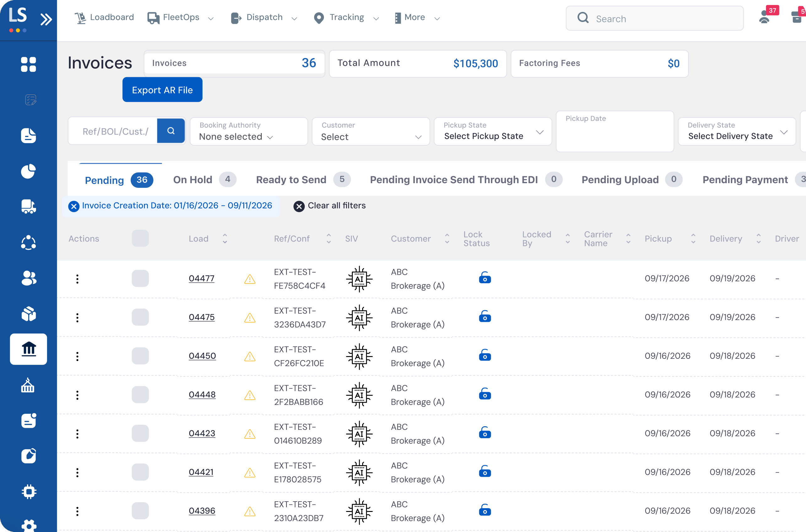Open the Pickup State dropdown
The width and height of the screenshot is (806, 532).
(x=493, y=131)
